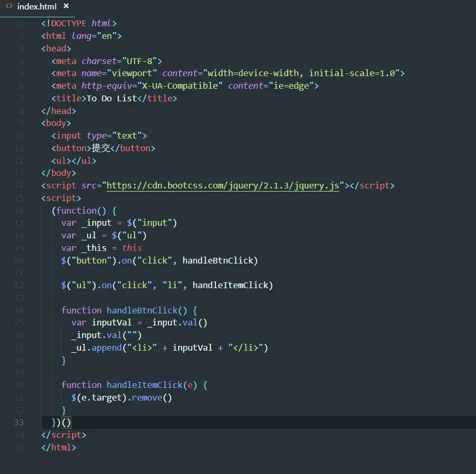Click the <ul></ul> line
This screenshot has height=474, width=476.
pyautogui.click(x=74, y=161)
